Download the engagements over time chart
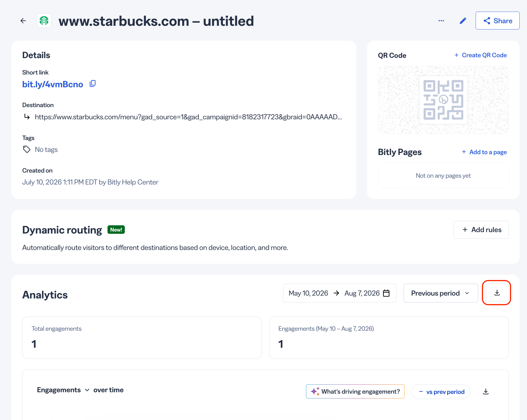This screenshot has width=527, height=420. click(x=486, y=391)
